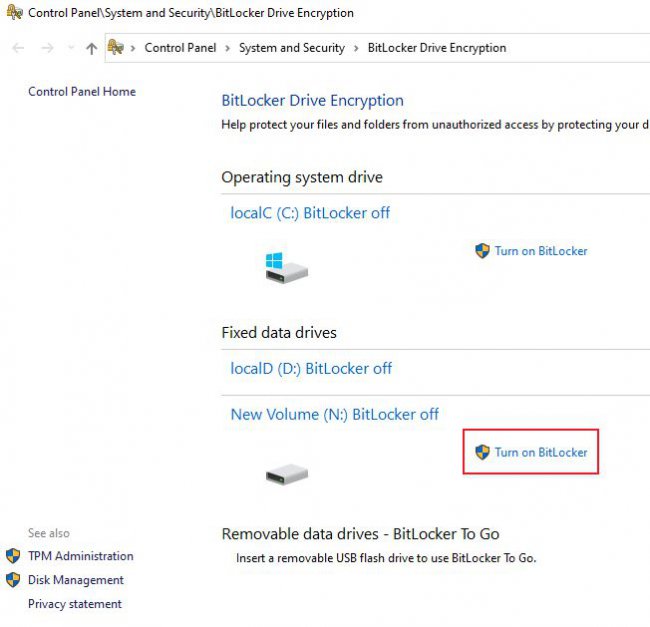The height and width of the screenshot is (627, 650).
Task: Click shield icon beside New Volume Turn on BitLocker
Action: (x=482, y=452)
